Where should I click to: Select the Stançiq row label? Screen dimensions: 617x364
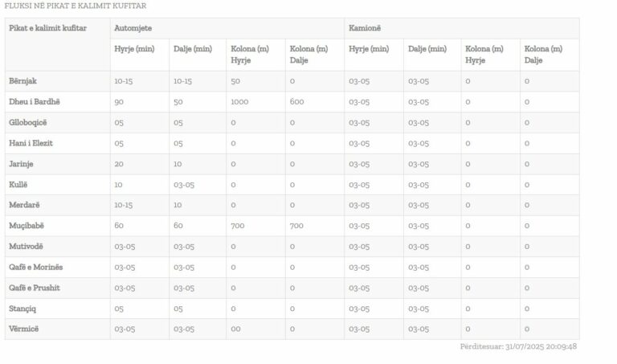click(x=22, y=308)
